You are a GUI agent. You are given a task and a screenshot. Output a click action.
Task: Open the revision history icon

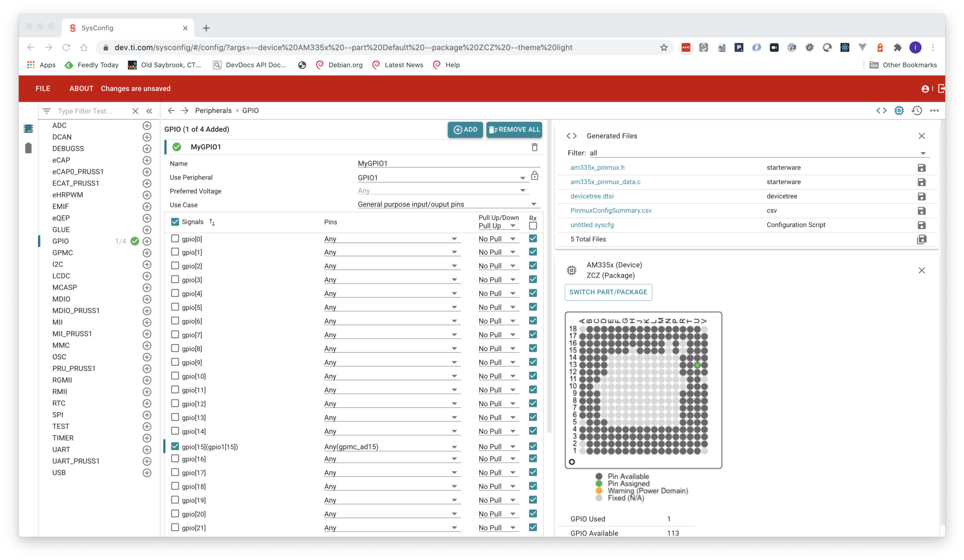coord(917,111)
